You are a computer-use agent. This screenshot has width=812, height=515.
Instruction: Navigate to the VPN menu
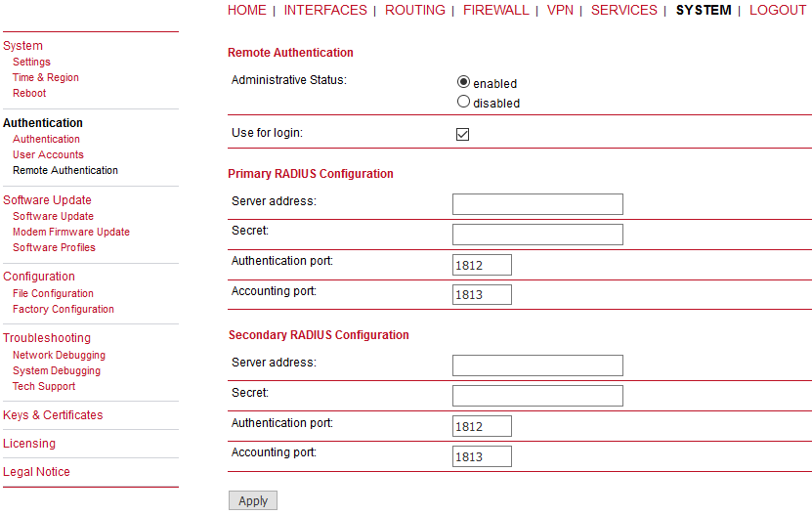coord(560,11)
